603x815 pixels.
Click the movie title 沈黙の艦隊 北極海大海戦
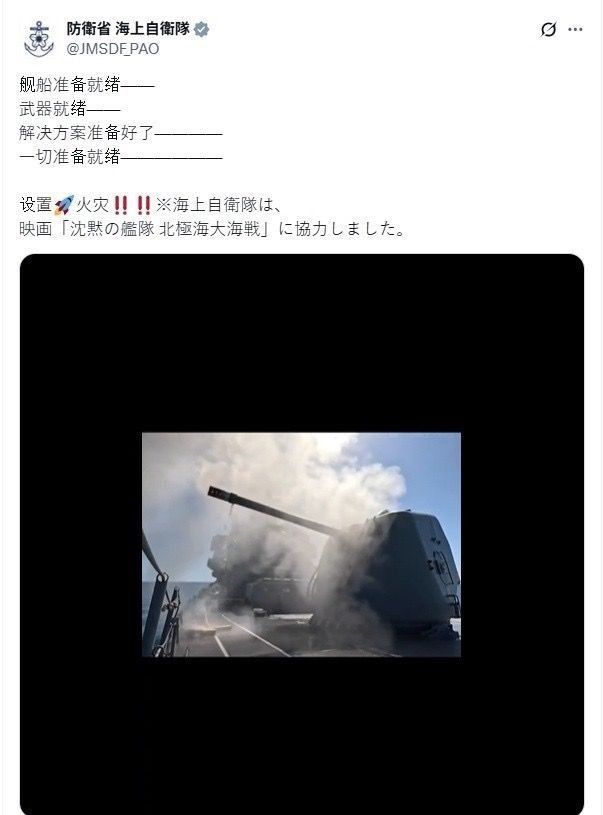[x=165, y=229]
